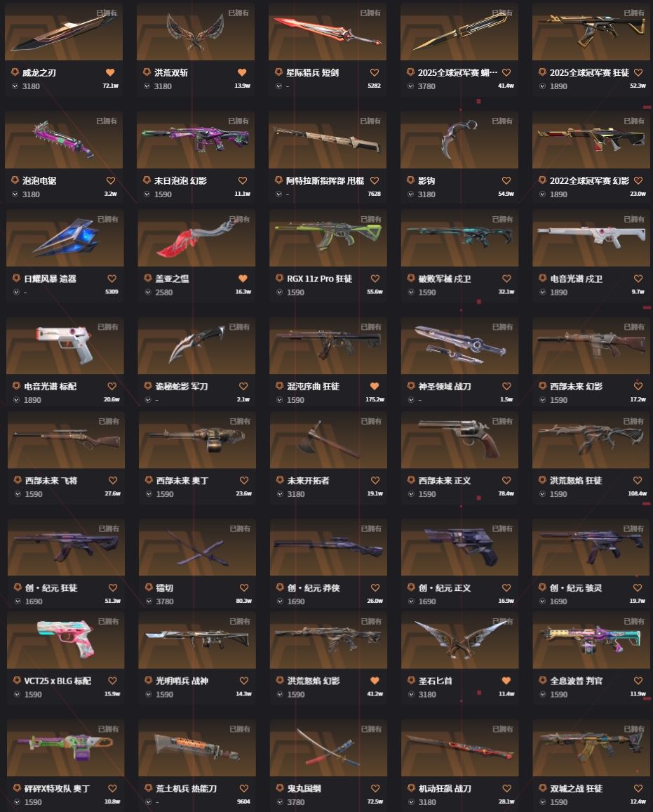Click heart icon beside 双城之战 狂徒
653x812 pixels.
coord(638,789)
